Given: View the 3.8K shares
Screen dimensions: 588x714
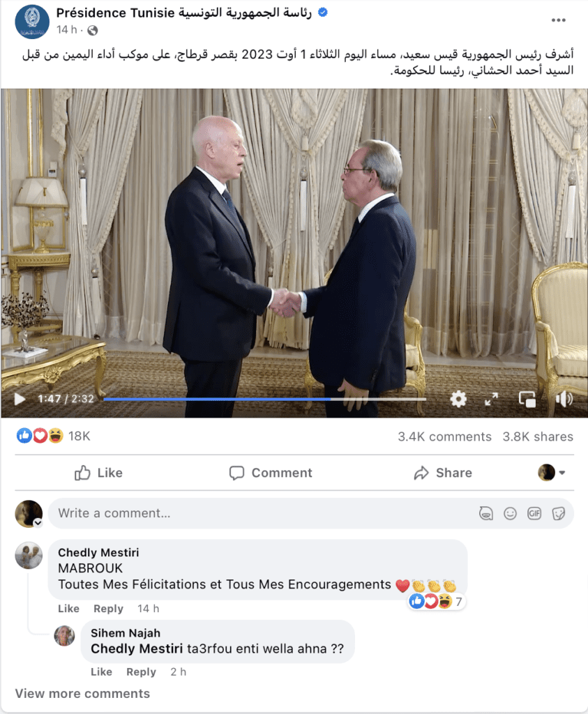Looking at the screenshot, I should (538, 436).
